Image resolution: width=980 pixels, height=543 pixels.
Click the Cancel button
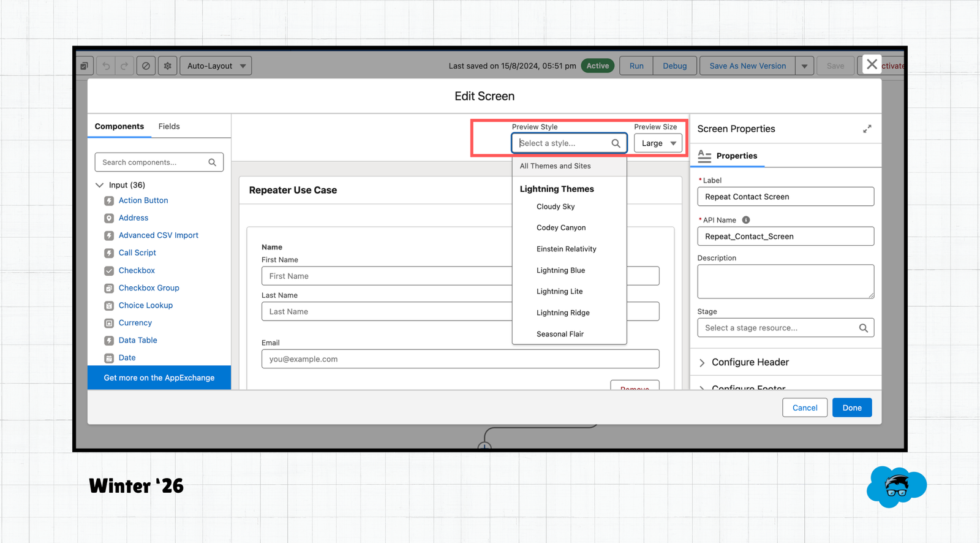805,408
